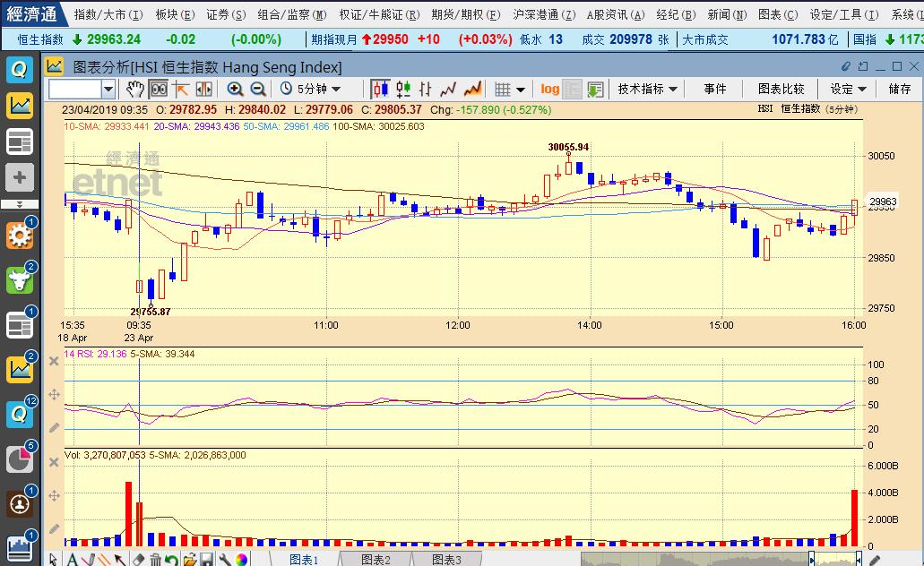Click the zoom in magnifier icon

tap(235, 89)
